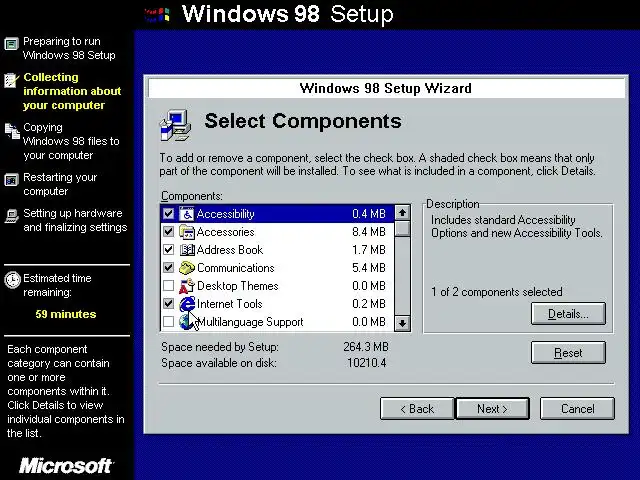Click the components list scroll down arrow
The height and width of the screenshot is (480, 640).
(x=402, y=324)
